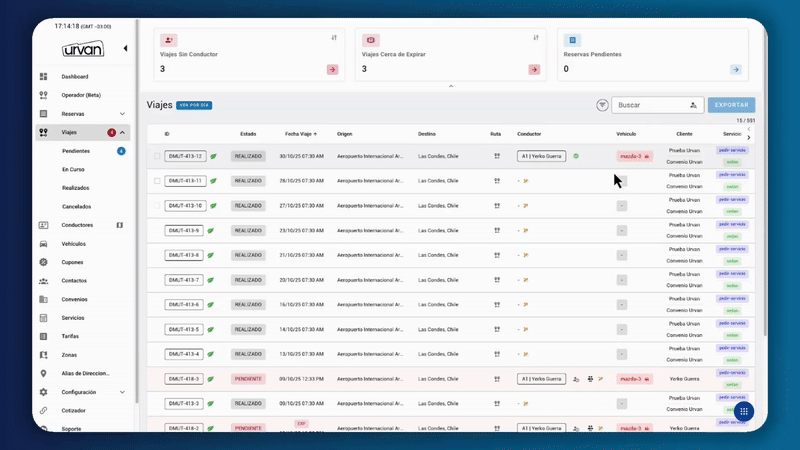Click arrow on Reservas Pendientes card
This screenshot has height=450, width=800.
736,70
